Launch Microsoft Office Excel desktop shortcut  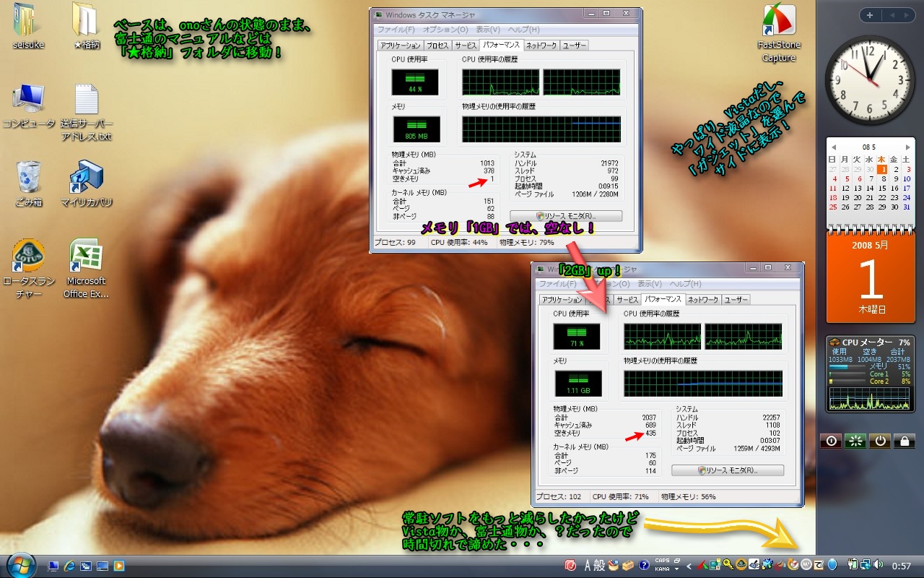(86, 259)
